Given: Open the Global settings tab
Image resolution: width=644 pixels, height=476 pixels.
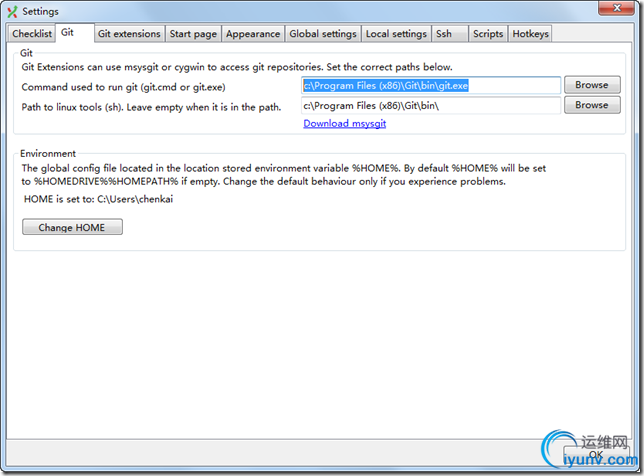Looking at the screenshot, I should point(323,34).
